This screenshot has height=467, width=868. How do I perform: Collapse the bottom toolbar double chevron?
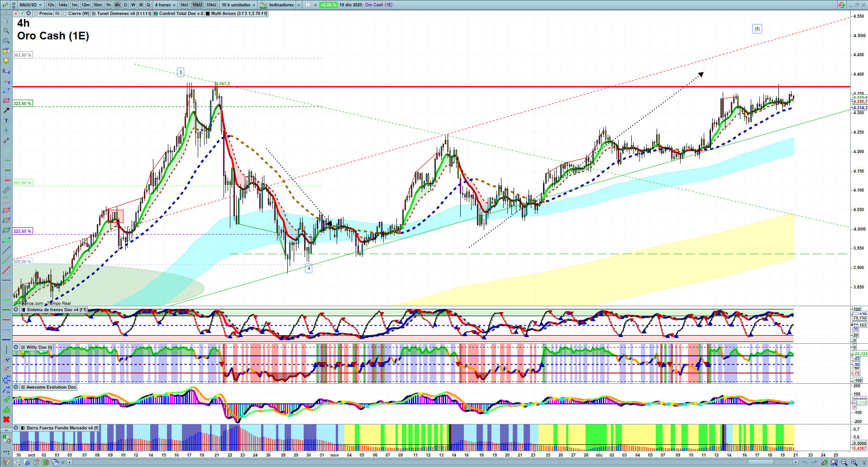coord(63,462)
